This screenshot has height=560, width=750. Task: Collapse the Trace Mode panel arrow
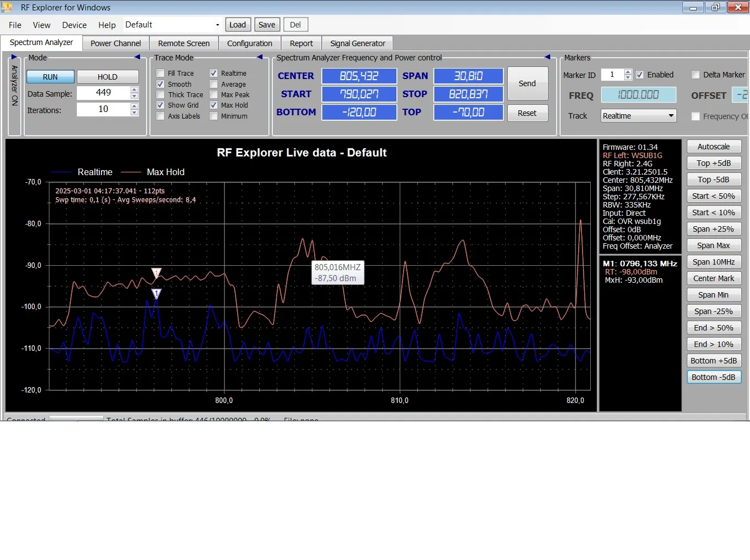pyautogui.click(x=260, y=57)
